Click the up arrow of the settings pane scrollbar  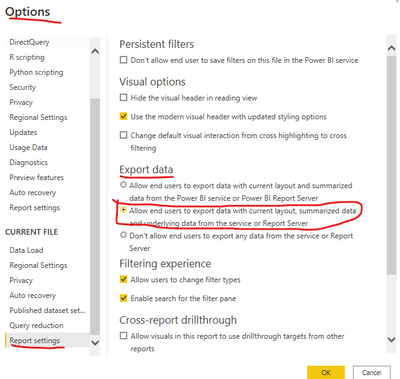click(x=392, y=48)
